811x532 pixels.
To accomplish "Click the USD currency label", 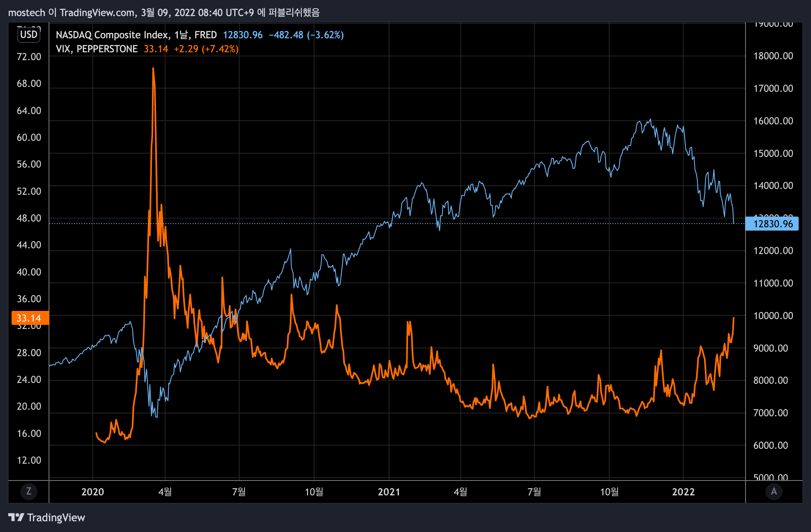I will (29, 35).
